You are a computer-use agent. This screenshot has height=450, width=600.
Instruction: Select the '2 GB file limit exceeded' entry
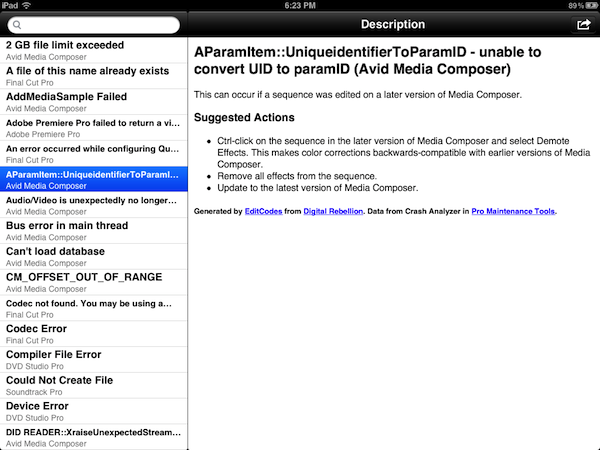94,50
